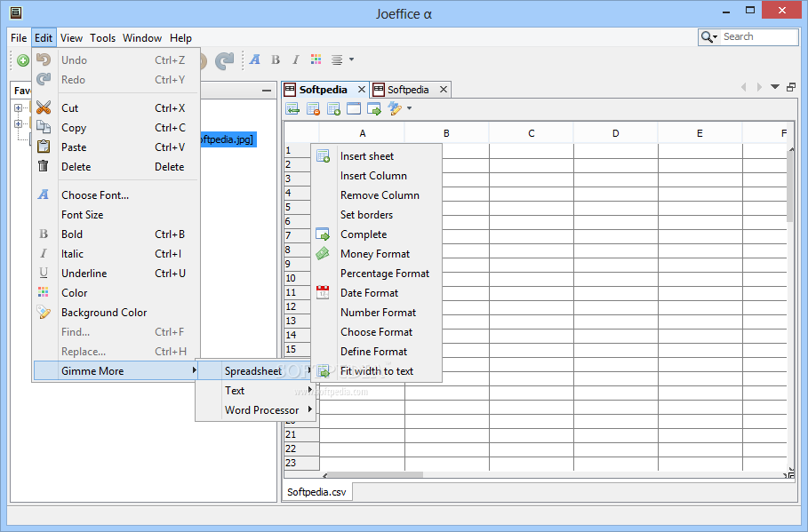
Task: Minimize the Favorites panel
Action: tap(267, 90)
